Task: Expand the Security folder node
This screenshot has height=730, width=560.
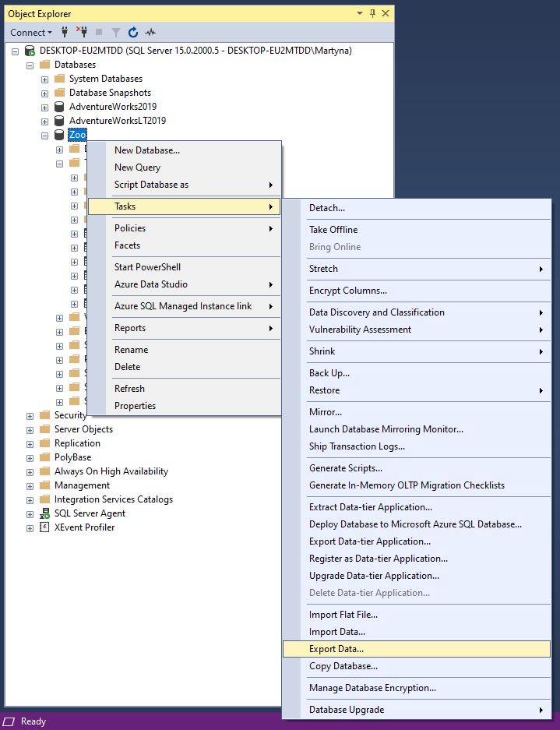Action: click(x=30, y=416)
